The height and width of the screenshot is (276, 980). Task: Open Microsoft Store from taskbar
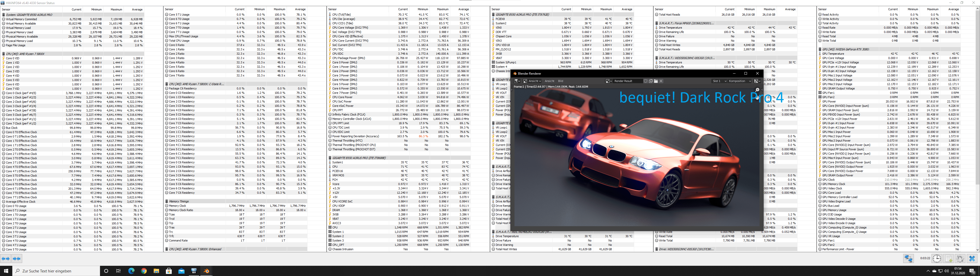pyautogui.click(x=169, y=271)
